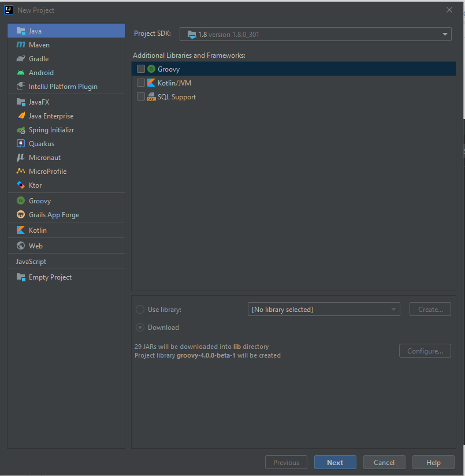Click the Kotlin/JVM library list icon

tap(151, 83)
